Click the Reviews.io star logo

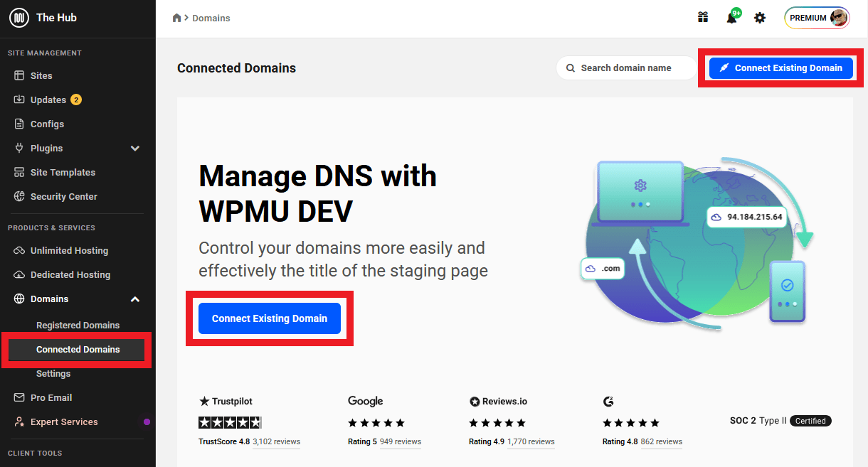(475, 402)
